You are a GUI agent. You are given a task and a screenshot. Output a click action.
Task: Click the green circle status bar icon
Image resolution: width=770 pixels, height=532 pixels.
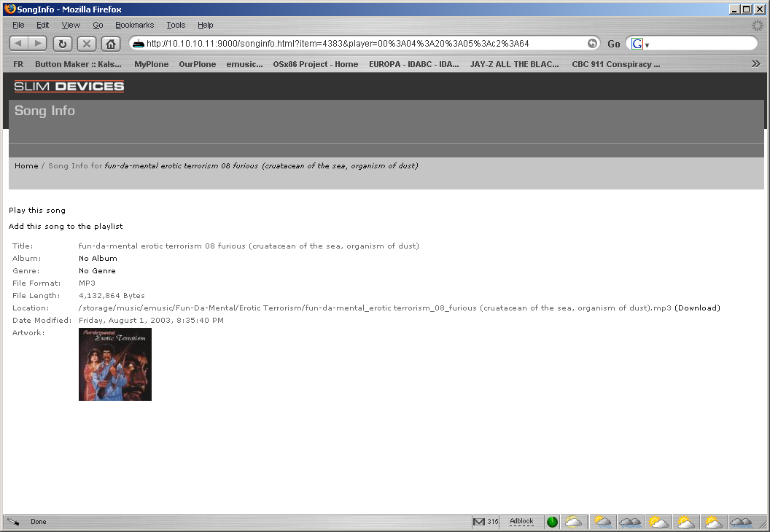552,522
